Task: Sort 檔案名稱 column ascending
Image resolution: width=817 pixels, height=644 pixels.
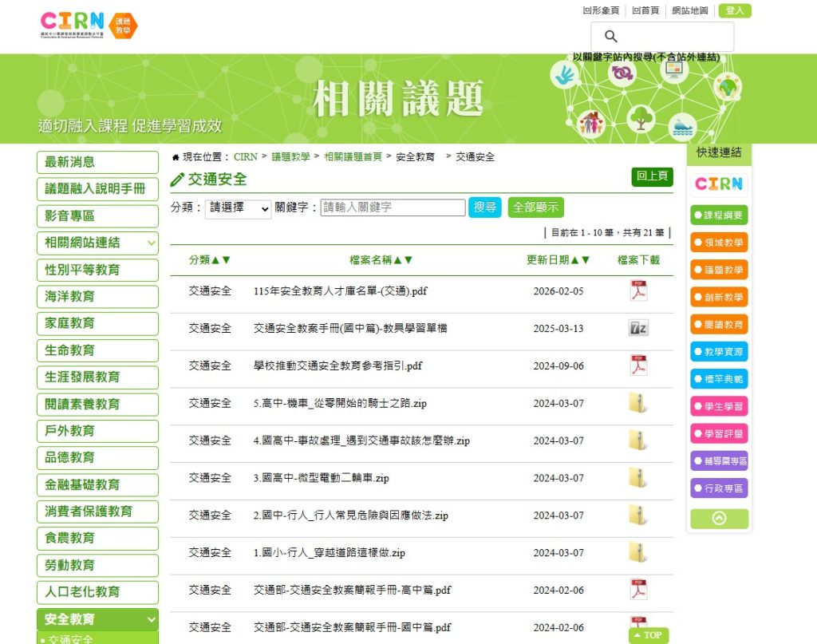Action: pos(397,260)
